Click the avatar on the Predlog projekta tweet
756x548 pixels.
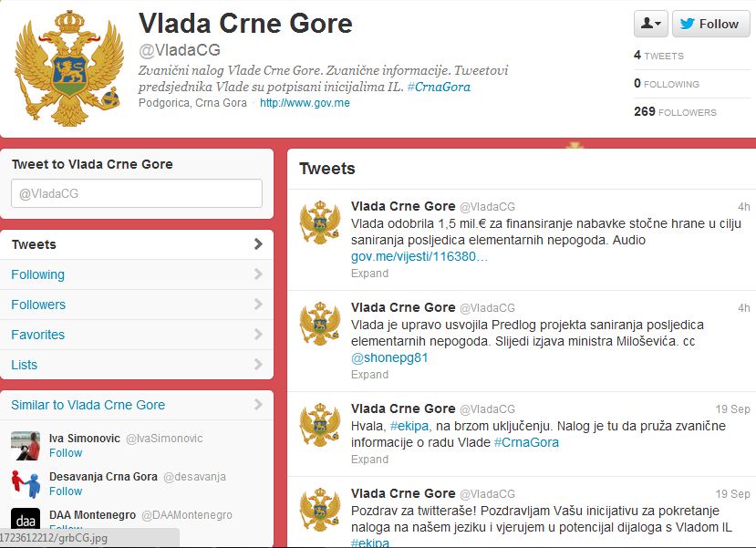tap(320, 324)
